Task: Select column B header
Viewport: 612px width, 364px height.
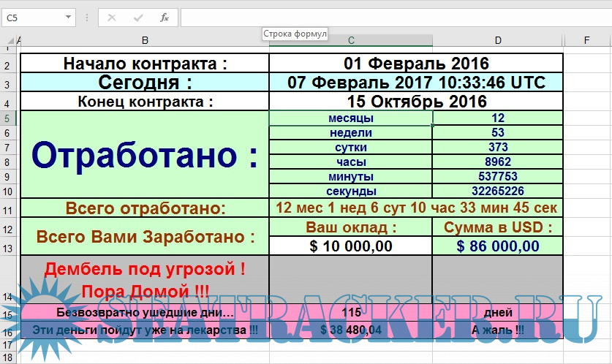Action: [x=145, y=39]
